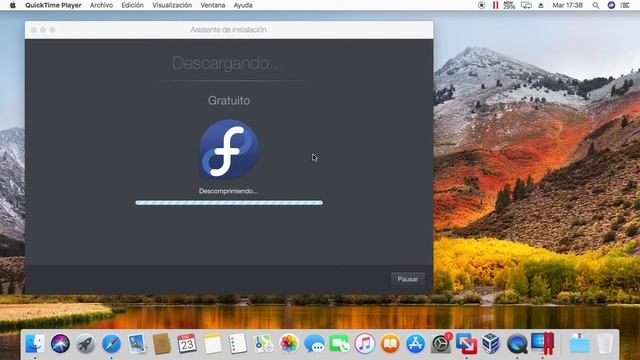Open the Downloads folder in Dock
This screenshot has height=360, width=640.
(580, 343)
